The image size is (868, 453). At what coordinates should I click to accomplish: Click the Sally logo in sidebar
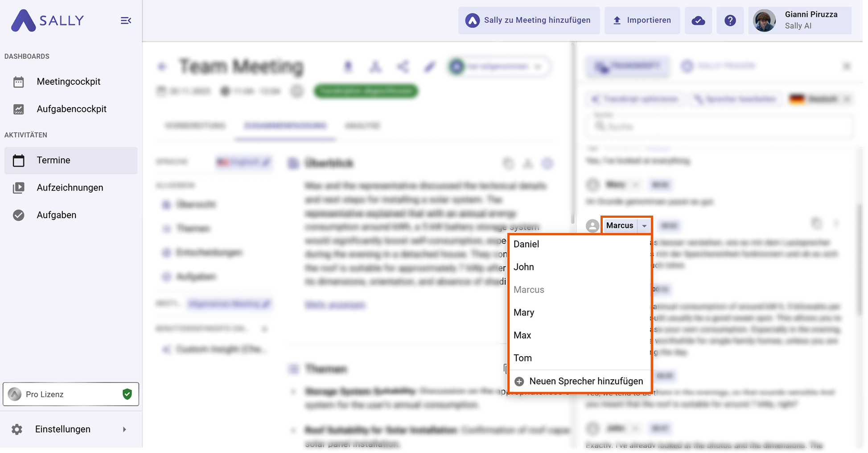(47, 21)
